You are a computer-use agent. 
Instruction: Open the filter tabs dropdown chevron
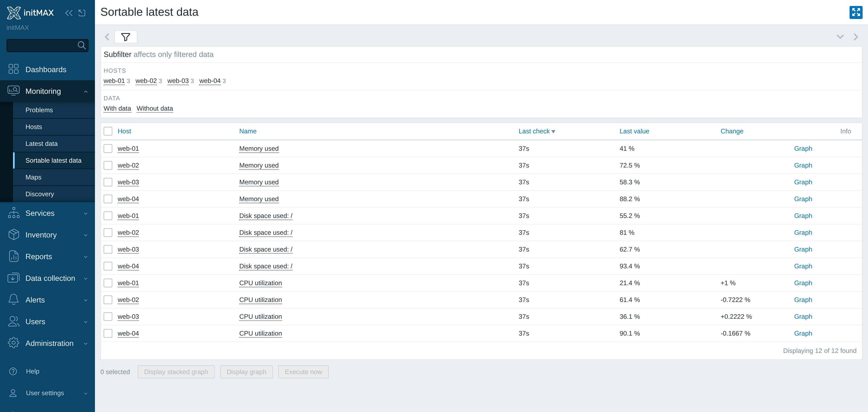pos(840,37)
